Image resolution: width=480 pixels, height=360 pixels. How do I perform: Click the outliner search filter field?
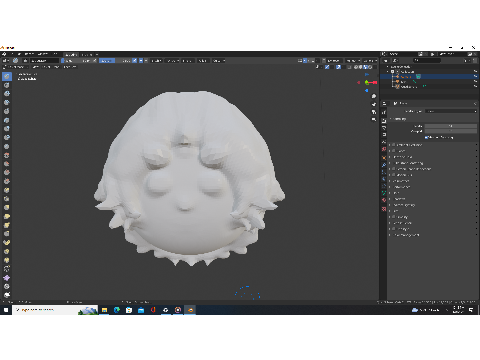tap(427, 60)
